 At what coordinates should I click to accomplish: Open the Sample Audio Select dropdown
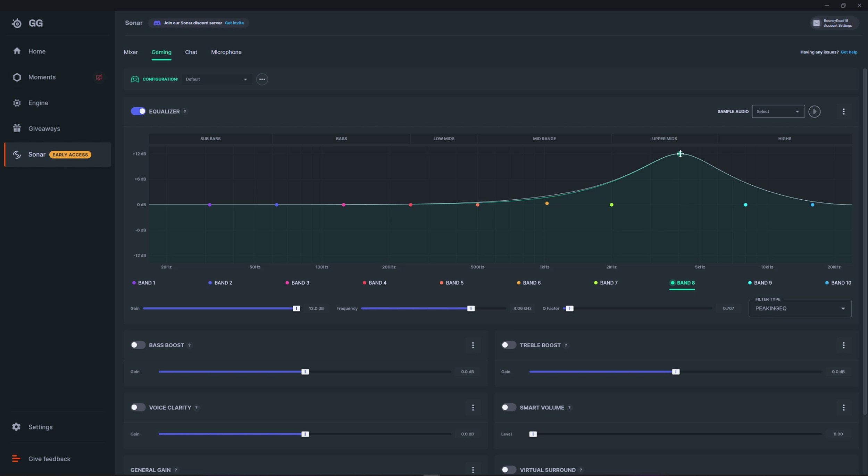click(778, 111)
